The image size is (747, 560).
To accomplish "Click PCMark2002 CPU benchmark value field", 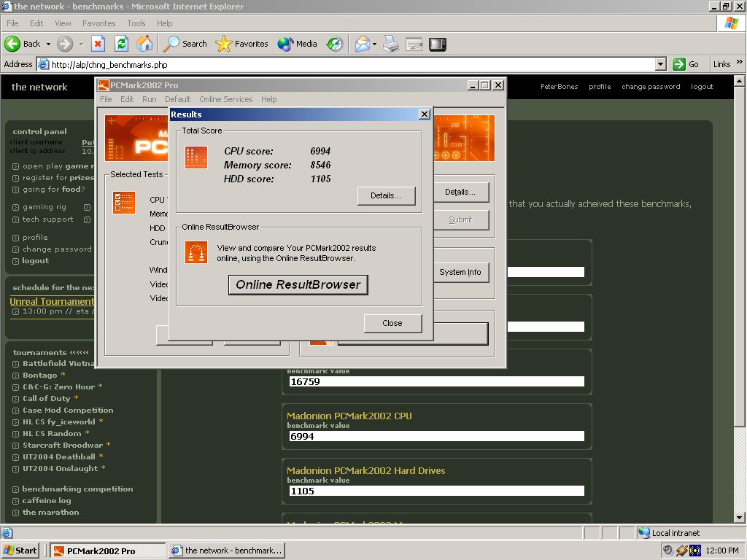I will (437, 436).
